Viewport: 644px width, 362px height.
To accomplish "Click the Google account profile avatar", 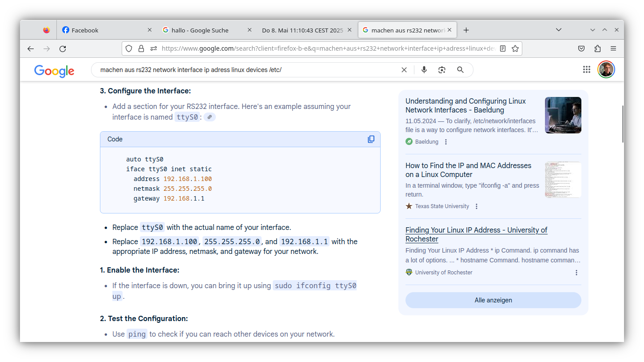I will (606, 69).
